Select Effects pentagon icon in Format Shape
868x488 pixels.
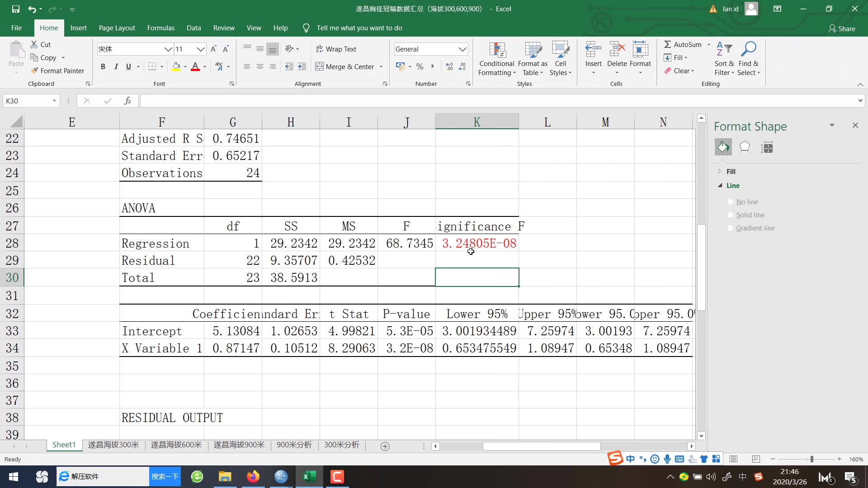click(745, 147)
